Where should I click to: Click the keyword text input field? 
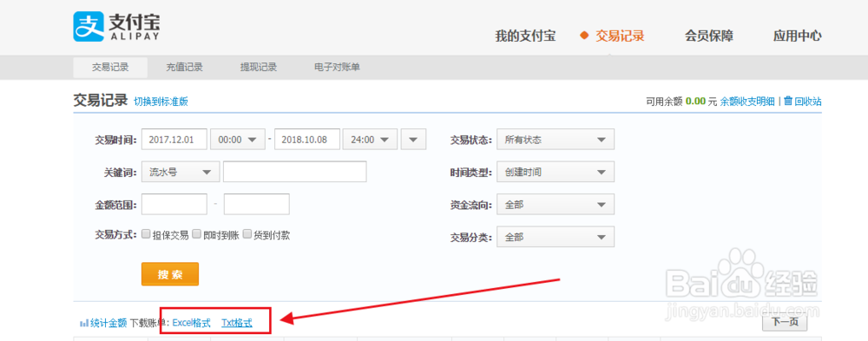(x=295, y=172)
